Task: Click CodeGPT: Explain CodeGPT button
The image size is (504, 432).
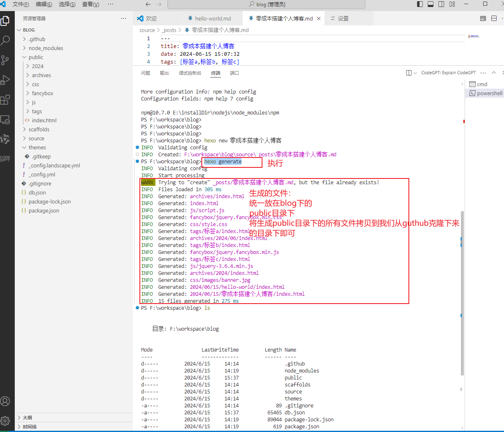Action: point(448,73)
